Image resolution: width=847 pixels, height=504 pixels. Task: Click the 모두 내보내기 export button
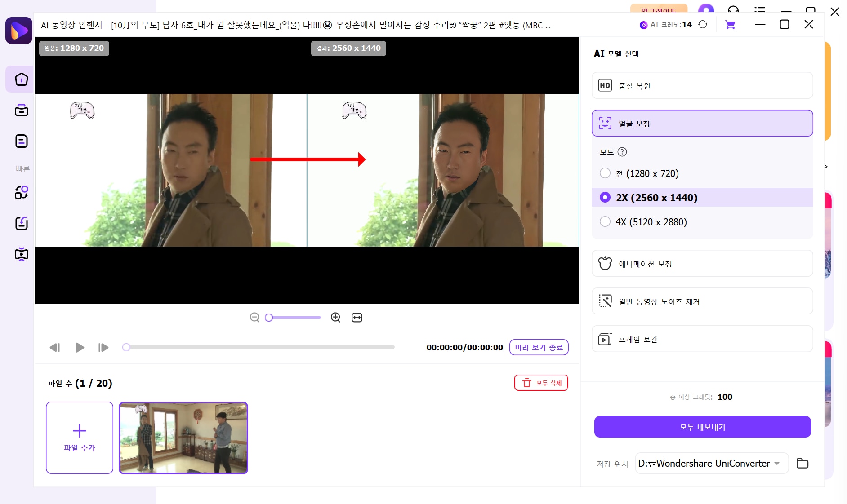702,427
